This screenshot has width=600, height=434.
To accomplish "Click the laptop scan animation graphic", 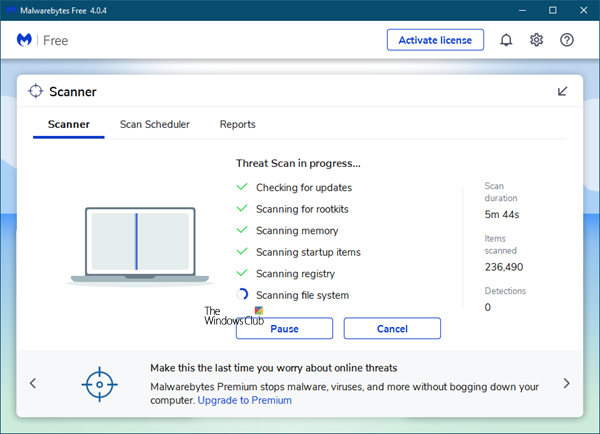I will click(x=140, y=246).
